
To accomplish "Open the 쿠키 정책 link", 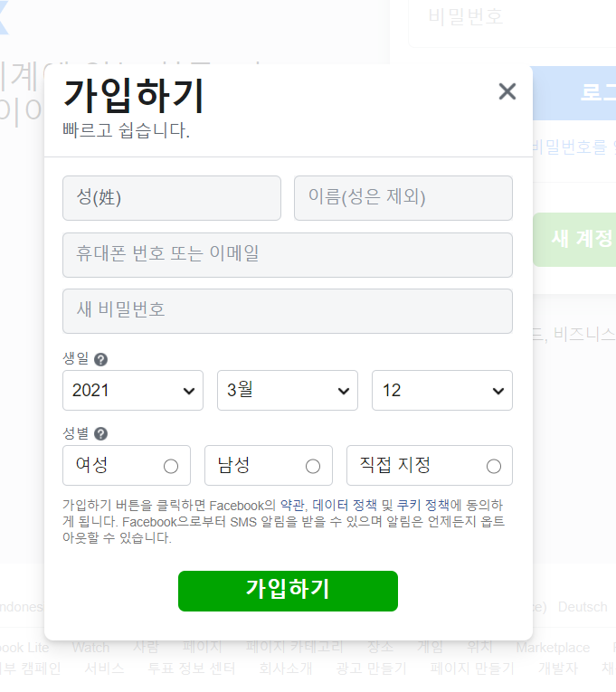I will [x=422, y=505].
